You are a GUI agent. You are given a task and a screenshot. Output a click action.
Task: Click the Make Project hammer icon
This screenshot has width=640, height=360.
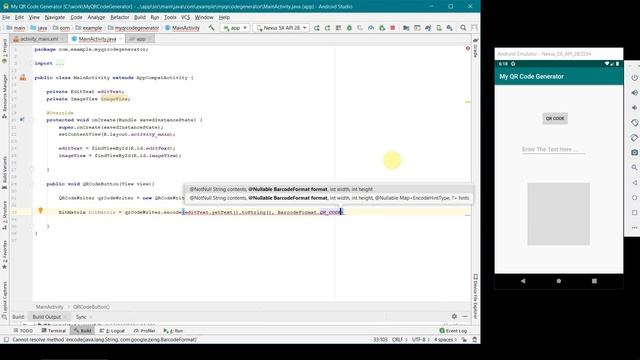click(x=211, y=28)
